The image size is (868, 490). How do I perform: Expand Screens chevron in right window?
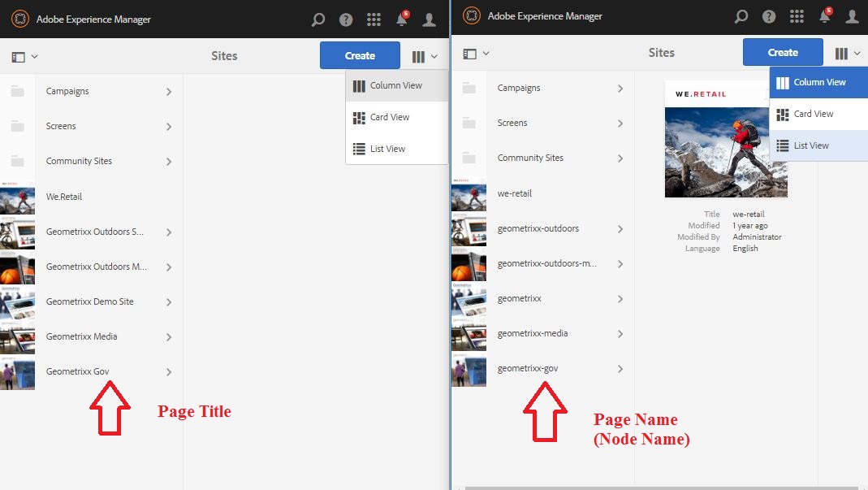pos(620,123)
